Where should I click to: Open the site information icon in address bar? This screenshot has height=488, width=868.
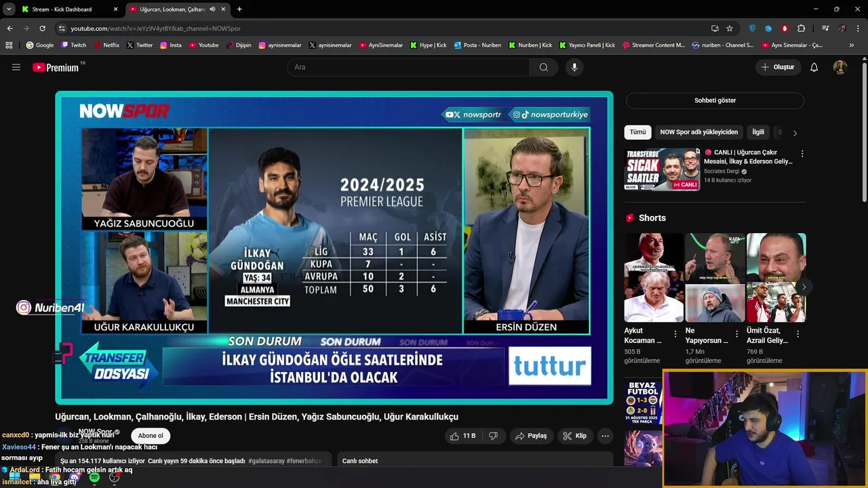[x=62, y=28]
